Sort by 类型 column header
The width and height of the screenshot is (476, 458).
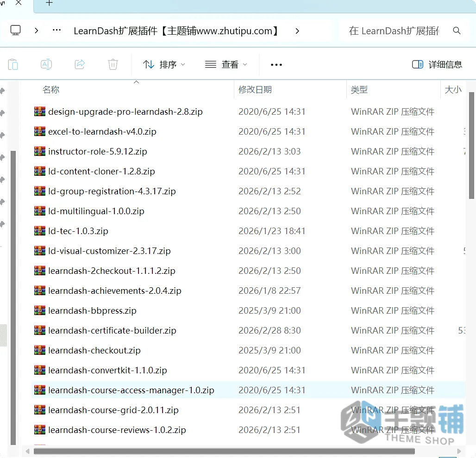[x=359, y=89]
